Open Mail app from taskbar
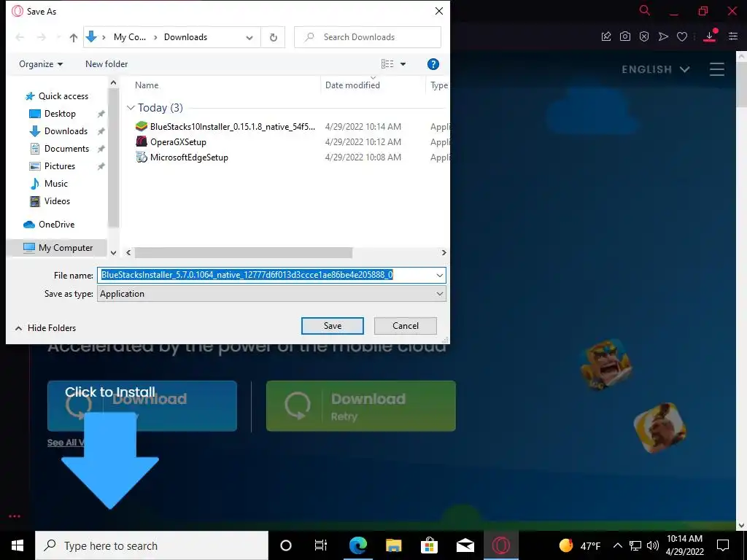This screenshot has width=747, height=560. 465,545
